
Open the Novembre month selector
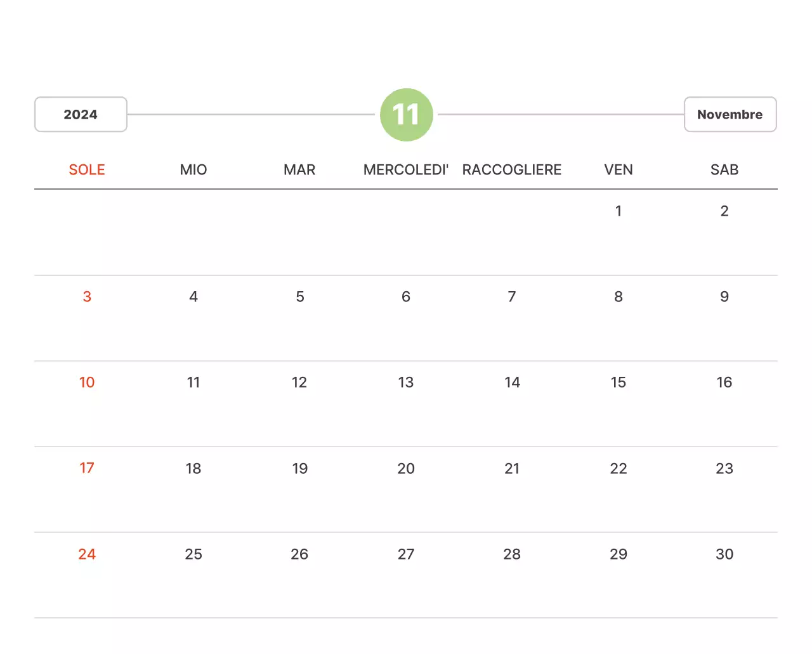(x=730, y=114)
